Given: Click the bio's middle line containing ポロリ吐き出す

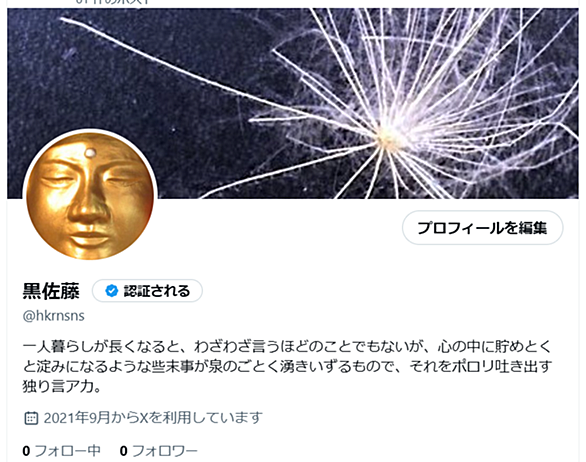Looking at the screenshot, I should pyautogui.click(x=287, y=366).
